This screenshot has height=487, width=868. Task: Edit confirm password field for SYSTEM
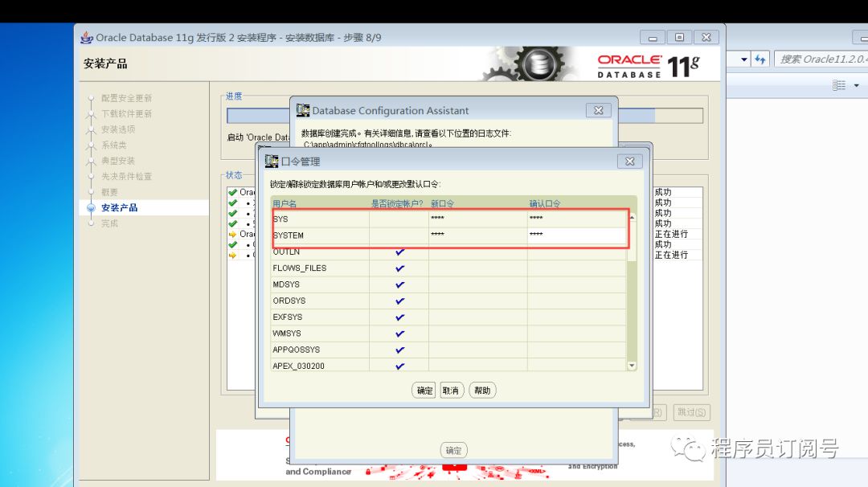576,235
